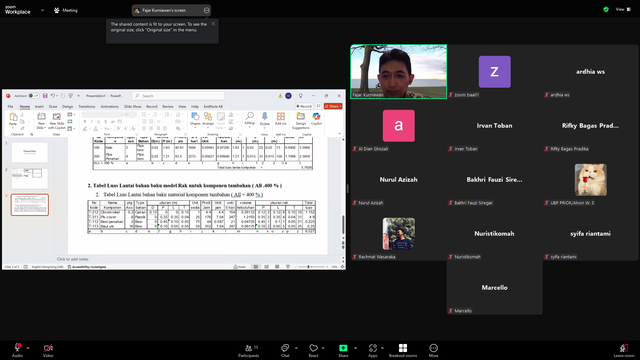Select slide 2 thumbnail

tap(30, 178)
